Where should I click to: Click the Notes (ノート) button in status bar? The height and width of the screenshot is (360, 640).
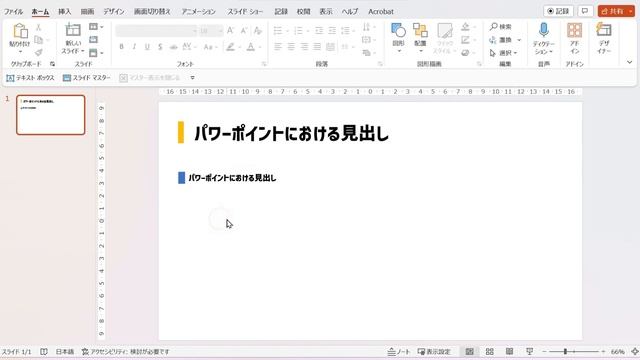pyautogui.click(x=399, y=351)
